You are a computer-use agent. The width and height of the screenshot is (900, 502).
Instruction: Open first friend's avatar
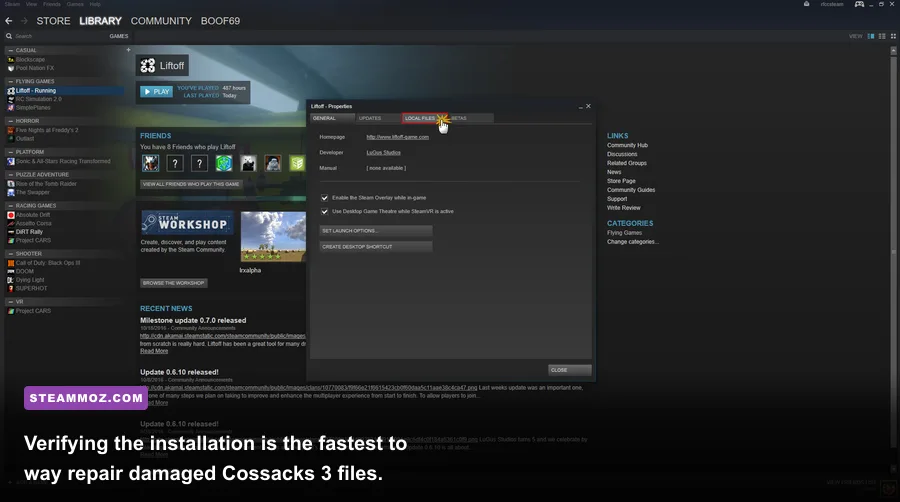150,164
